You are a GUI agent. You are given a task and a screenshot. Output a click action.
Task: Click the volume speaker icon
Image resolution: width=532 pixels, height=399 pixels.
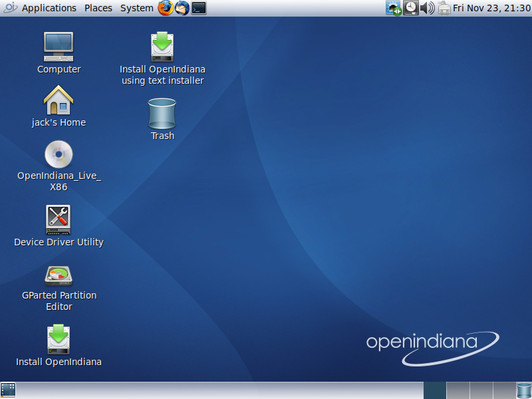click(428, 8)
